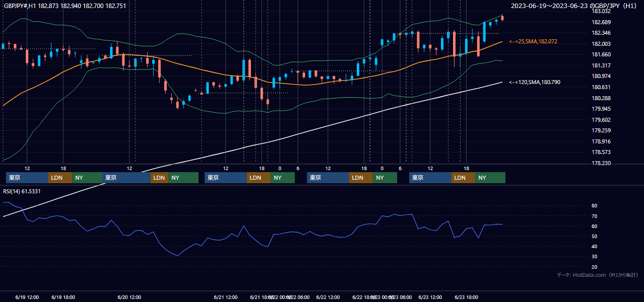Click RSI scale value 30

pyautogui.click(x=595, y=257)
